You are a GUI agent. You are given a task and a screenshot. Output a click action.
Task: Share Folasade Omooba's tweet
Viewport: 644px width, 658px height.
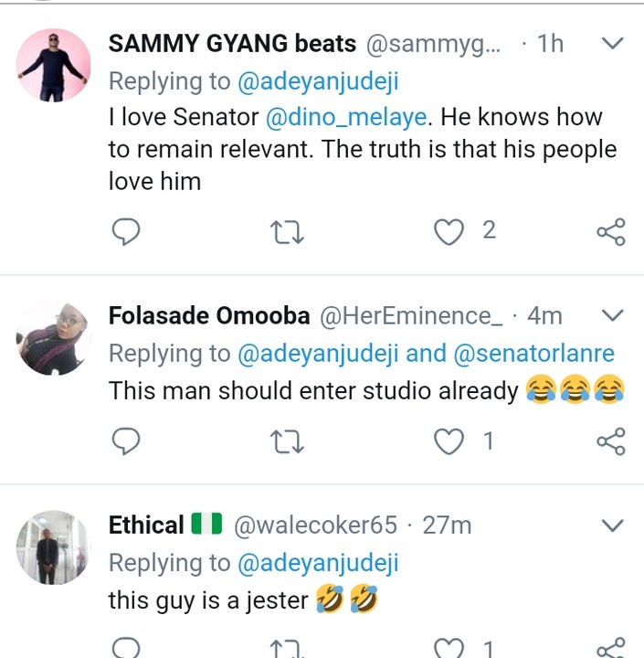(610, 442)
